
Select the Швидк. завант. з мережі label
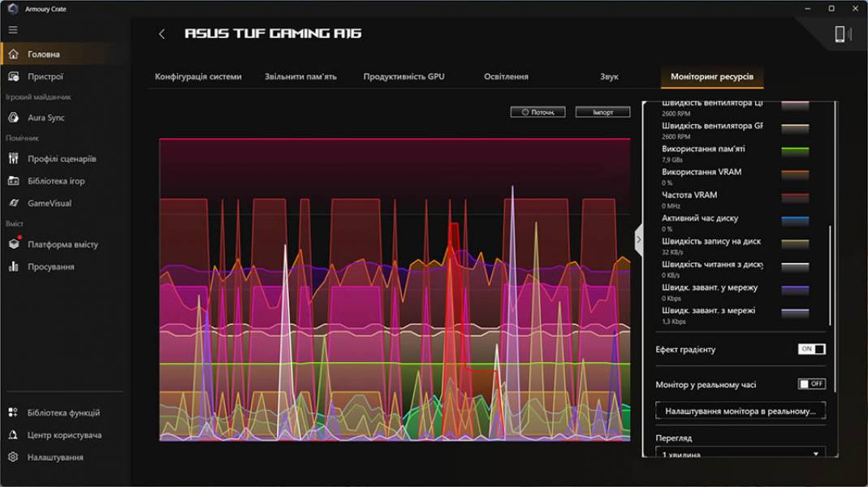coord(709,310)
